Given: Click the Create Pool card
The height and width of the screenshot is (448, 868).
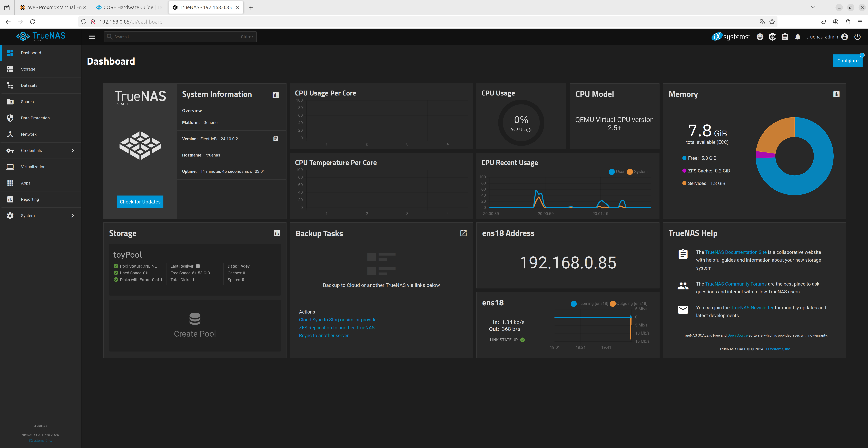Looking at the screenshot, I should point(195,326).
